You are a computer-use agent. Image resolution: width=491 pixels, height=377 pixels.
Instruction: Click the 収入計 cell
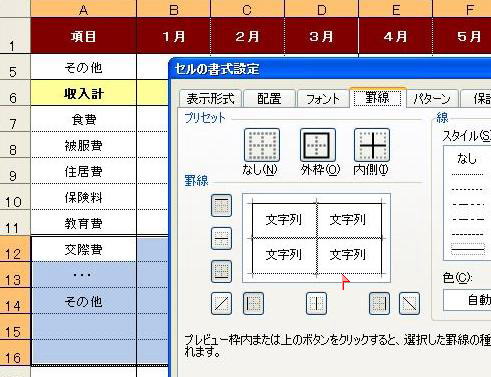tap(84, 93)
